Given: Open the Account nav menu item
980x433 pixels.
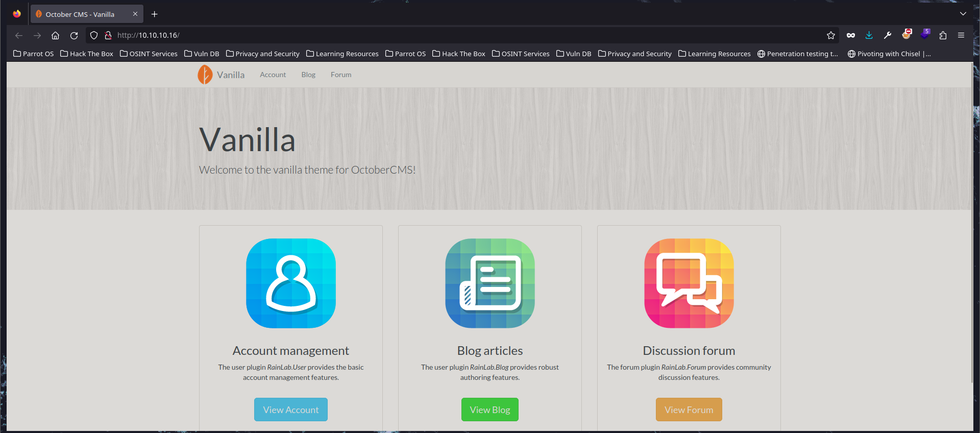Looking at the screenshot, I should tap(273, 75).
